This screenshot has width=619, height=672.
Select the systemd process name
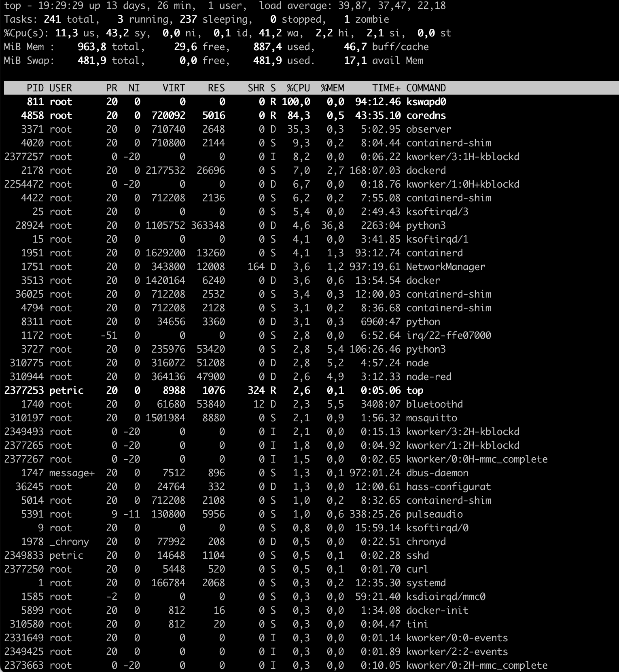426,583
